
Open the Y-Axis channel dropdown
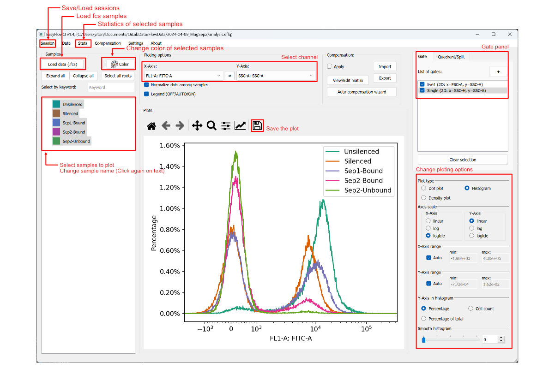coord(276,76)
